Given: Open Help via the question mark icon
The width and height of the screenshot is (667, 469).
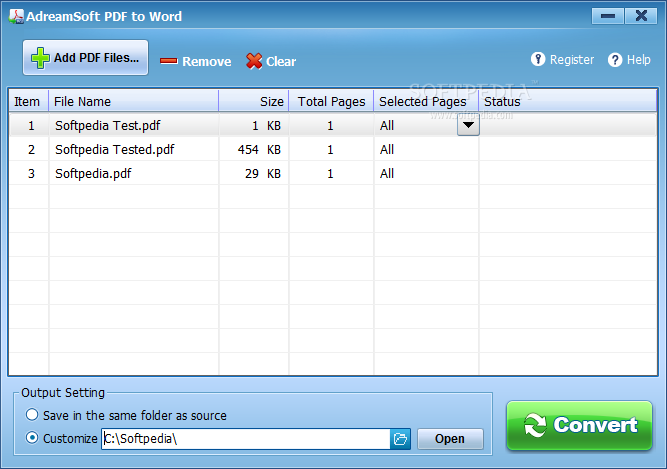Looking at the screenshot, I should [615, 60].
